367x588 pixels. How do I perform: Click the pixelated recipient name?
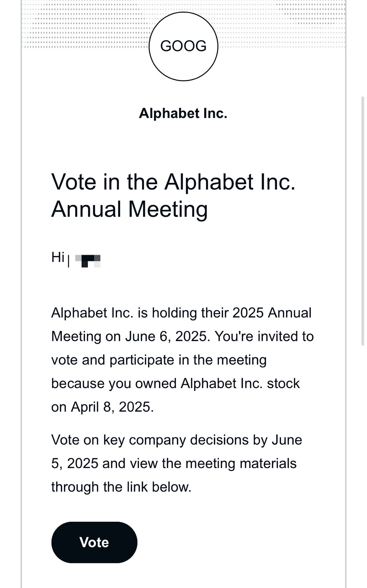point(88,261)
